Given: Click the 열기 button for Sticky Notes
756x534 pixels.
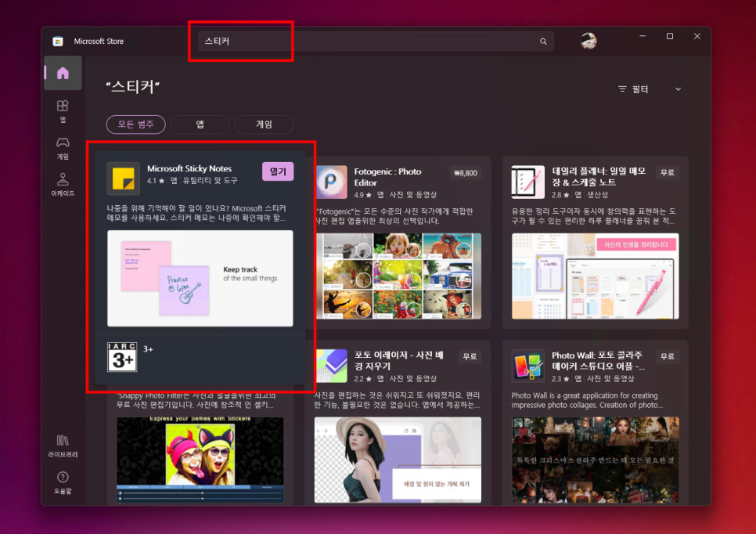Looking at the screenshot, I should click(278, 171).
